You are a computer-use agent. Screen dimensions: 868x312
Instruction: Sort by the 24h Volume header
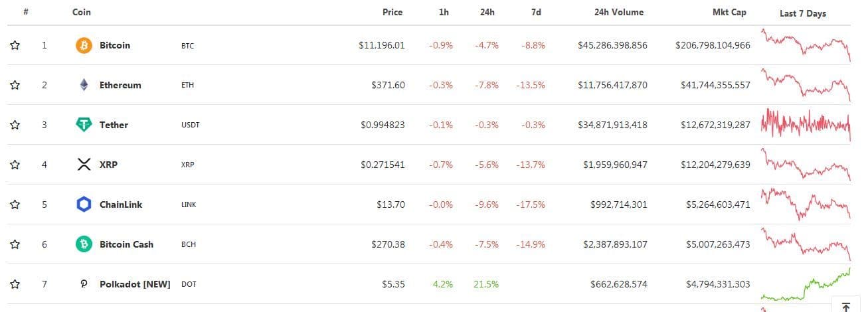coord(618,12)
